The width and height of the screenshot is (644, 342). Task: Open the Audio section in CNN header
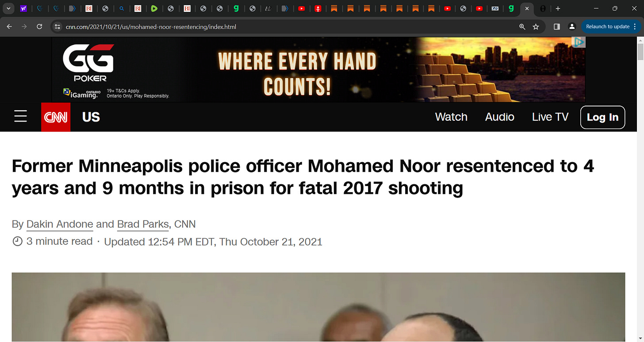tap(500, 117)
